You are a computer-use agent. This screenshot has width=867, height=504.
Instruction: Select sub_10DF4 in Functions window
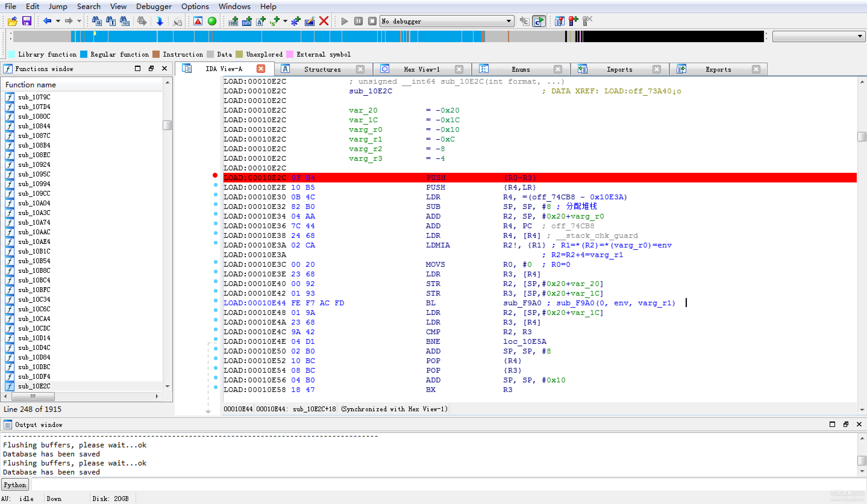34,376
